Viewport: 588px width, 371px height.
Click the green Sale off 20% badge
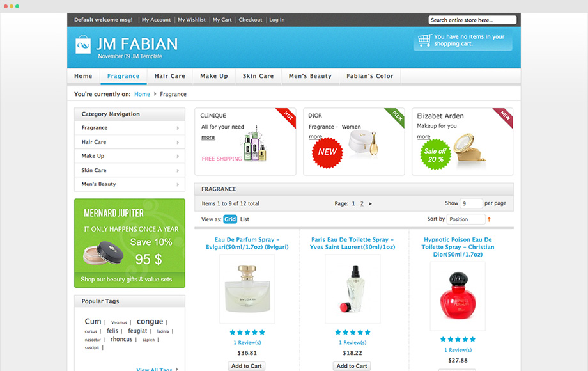coord(435,155)
